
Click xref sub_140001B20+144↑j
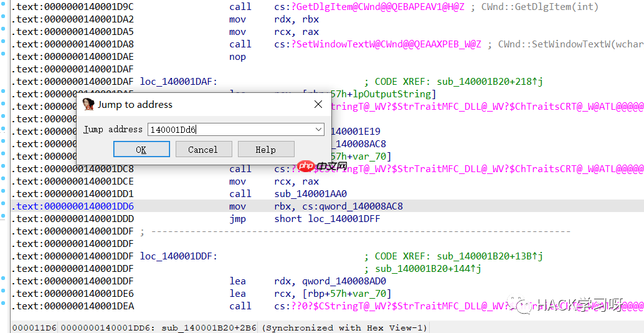429,269
